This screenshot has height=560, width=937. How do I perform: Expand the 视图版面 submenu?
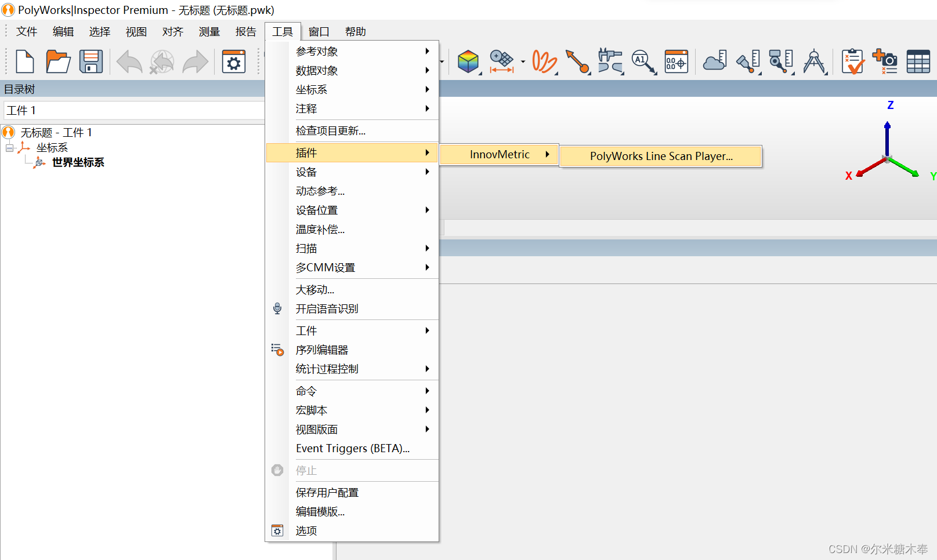352,429
